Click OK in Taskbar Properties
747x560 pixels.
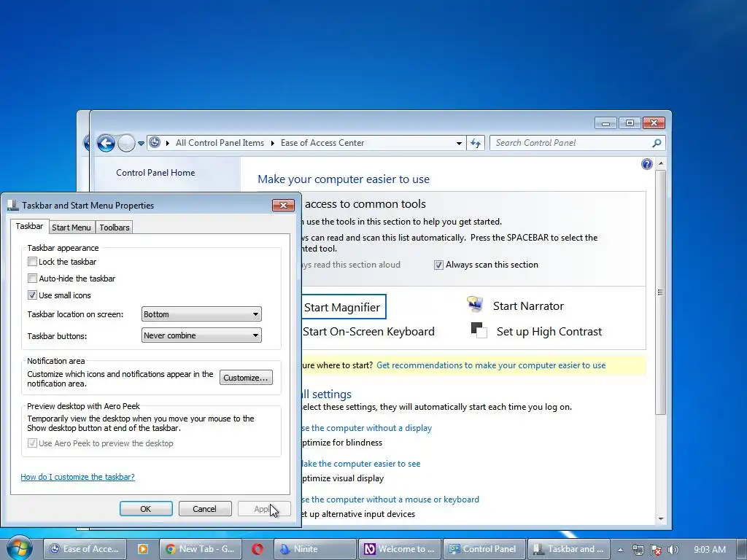146,508
